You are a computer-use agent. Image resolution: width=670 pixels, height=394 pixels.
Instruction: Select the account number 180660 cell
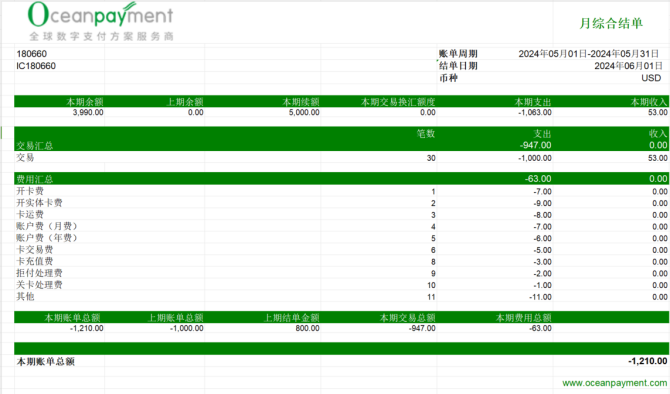point(32,54)
